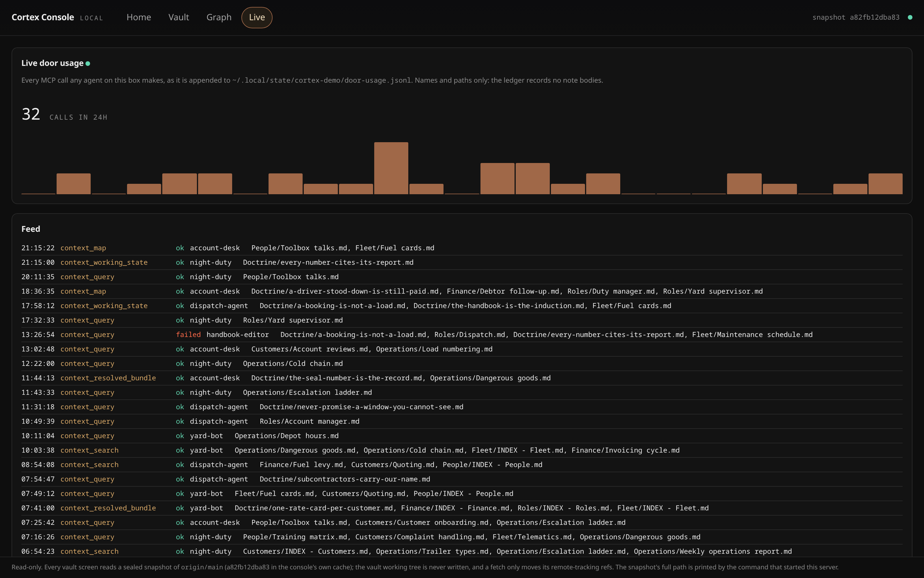Viewport: 924px width, 578px height.
Task: Click Roles/Yard supervisor.md in the 17:32:33 row
Action: (x=293, y=320)
